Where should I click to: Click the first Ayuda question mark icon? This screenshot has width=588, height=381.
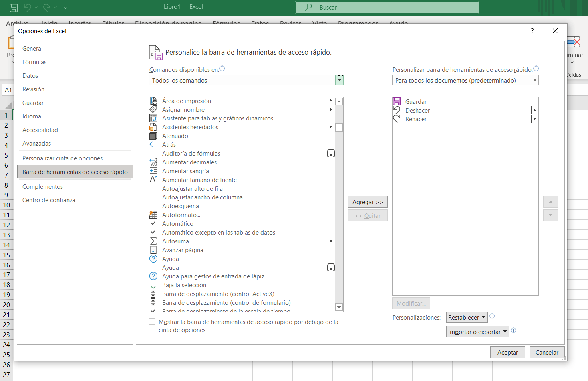point(153,259)
